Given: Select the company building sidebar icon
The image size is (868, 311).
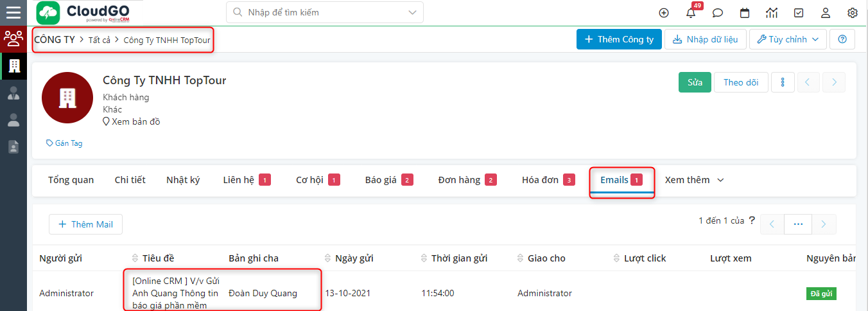Looking at the screenshot, I should (x=13, y=66).
